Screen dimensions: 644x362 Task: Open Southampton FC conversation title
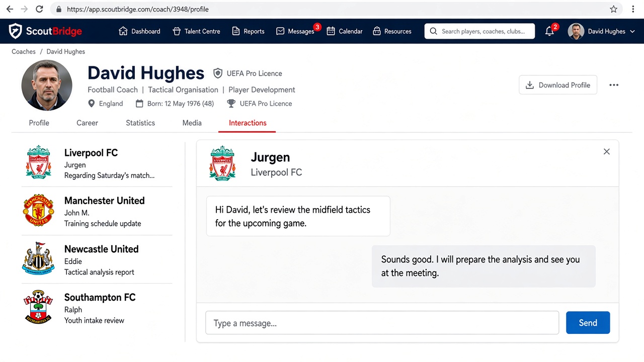pos(100,297)
